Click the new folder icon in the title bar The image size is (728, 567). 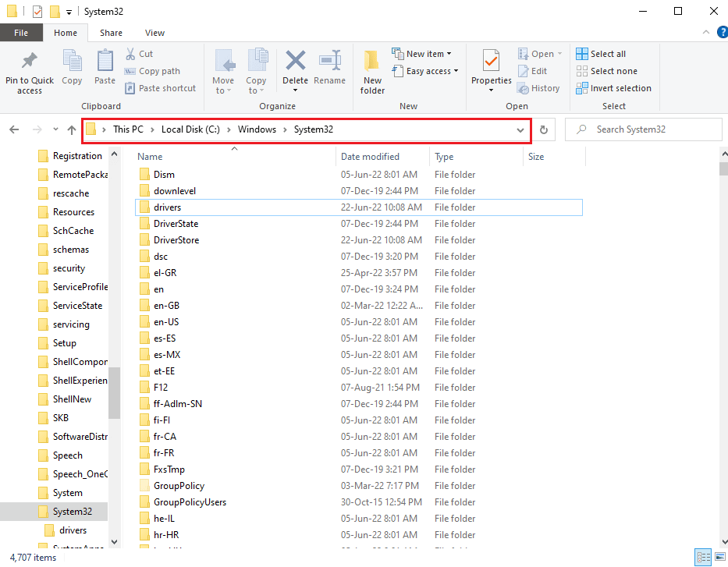tap(55, 11)
